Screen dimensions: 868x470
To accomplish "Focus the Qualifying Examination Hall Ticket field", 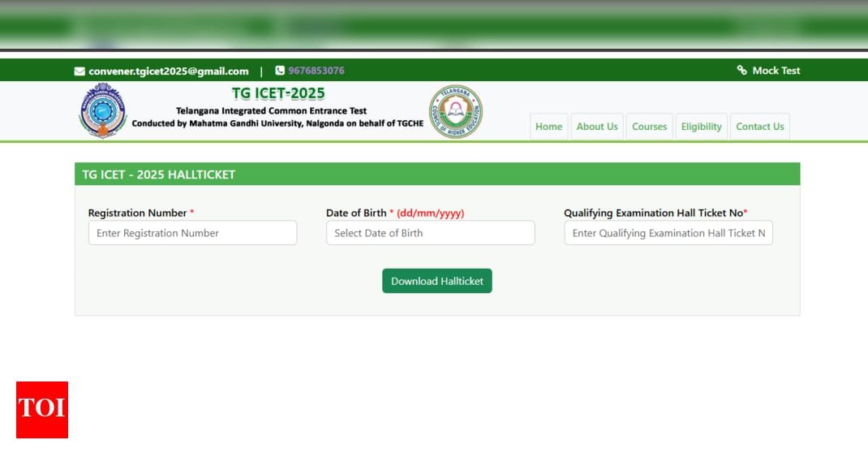I will 668,233.
